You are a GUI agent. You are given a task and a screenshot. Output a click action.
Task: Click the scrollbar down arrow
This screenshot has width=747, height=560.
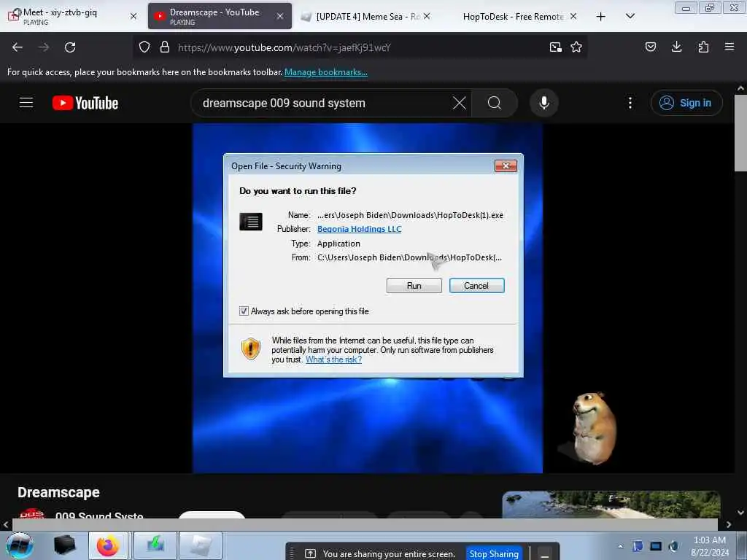[x=740, y=513]
